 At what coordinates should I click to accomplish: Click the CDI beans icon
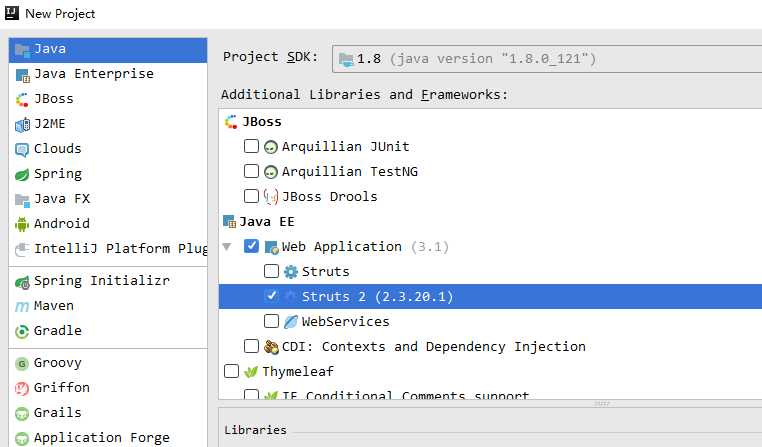(x=271, y=347)
